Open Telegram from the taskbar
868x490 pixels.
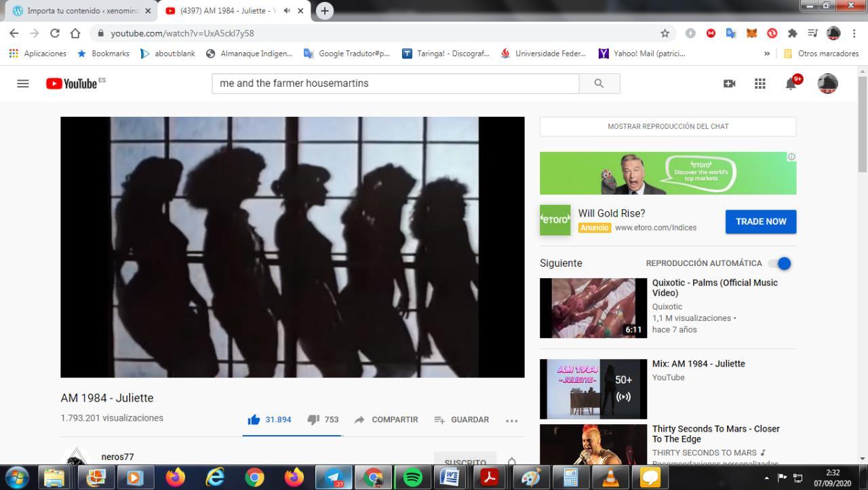pos(334,478)
